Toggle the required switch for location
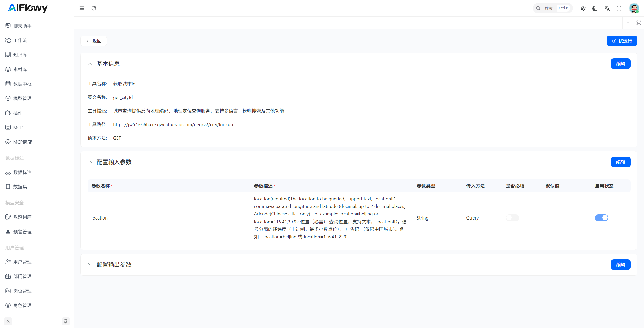Viewport: 644px width, 328px height. [512, 218]
